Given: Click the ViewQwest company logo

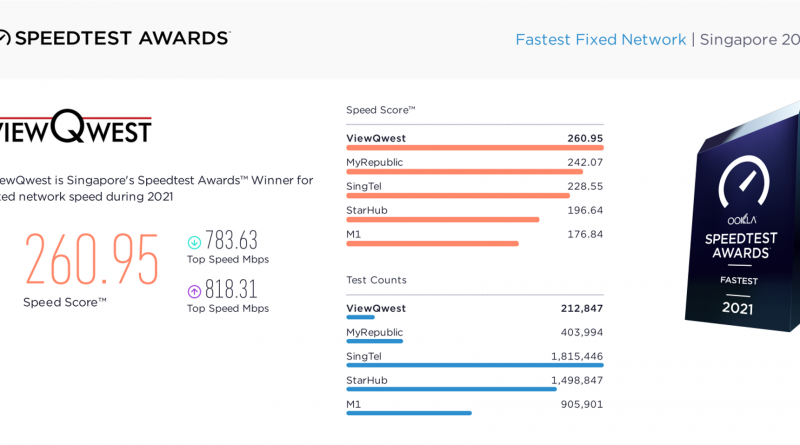Looking at the screenshot, I should tap(74, 126).
